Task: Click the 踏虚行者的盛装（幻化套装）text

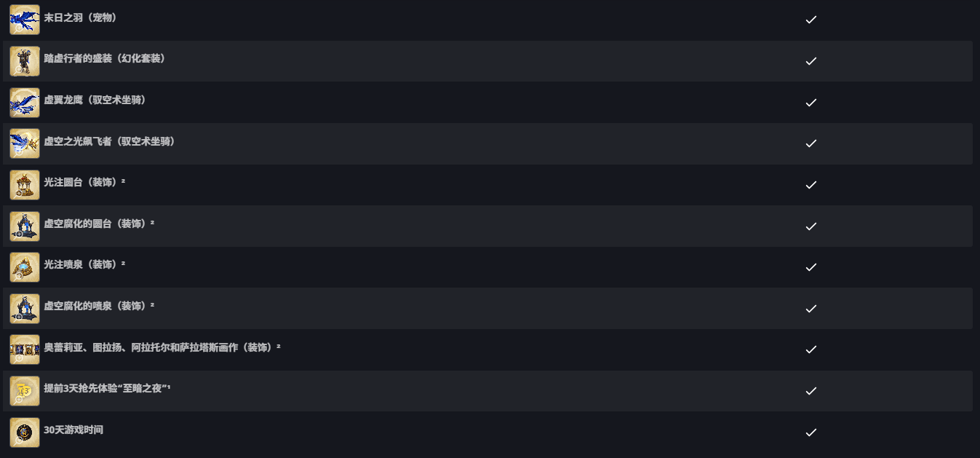Action: pyautogui.click(x=105, y=58)
